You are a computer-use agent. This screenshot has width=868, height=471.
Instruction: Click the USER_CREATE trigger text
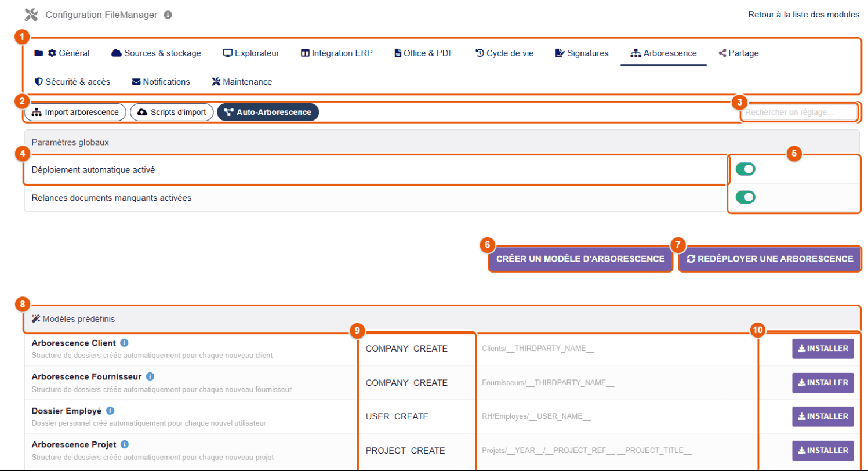(397, 416)
